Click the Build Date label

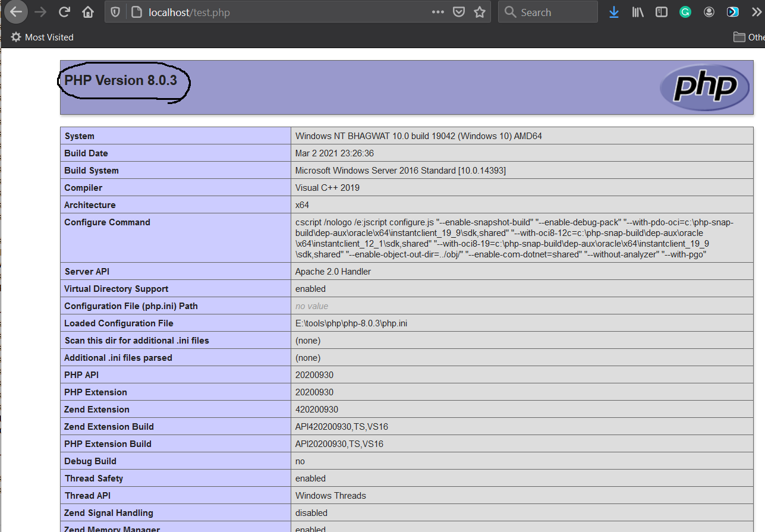tap(86, 153)
